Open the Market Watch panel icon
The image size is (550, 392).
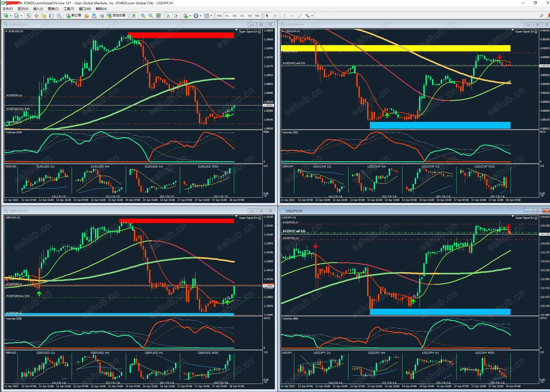29,16
